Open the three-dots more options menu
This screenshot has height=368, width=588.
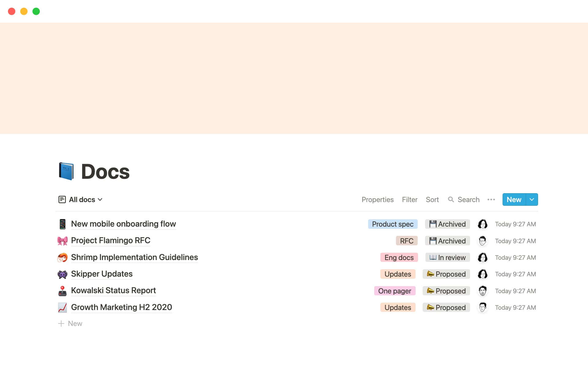click(491, 200)
